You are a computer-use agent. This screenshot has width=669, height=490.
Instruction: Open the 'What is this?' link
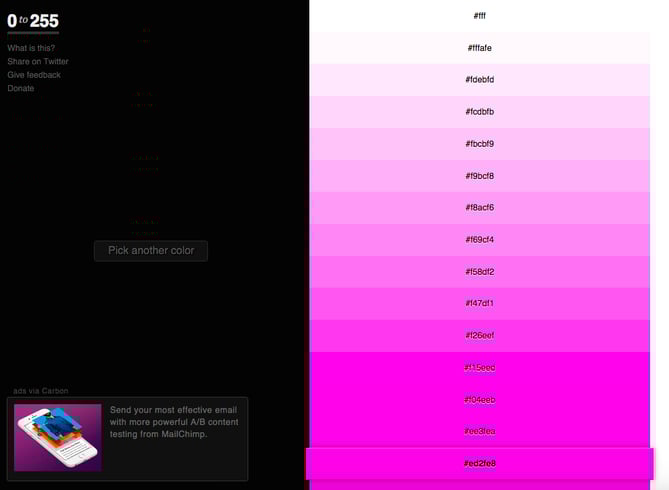click(31, 48)
